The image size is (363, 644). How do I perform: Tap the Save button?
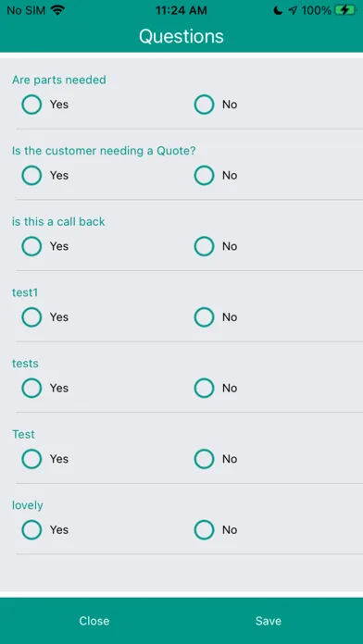tap(269, 621)
